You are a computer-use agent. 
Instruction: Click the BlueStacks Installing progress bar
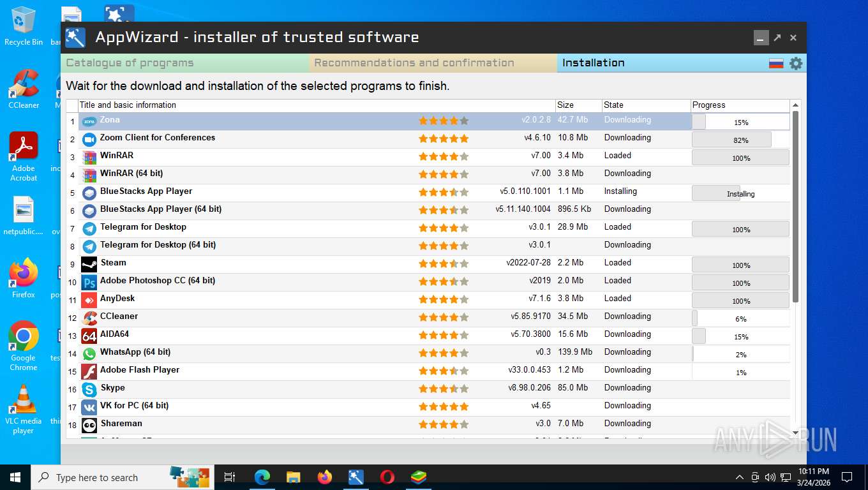coord(741,193)
